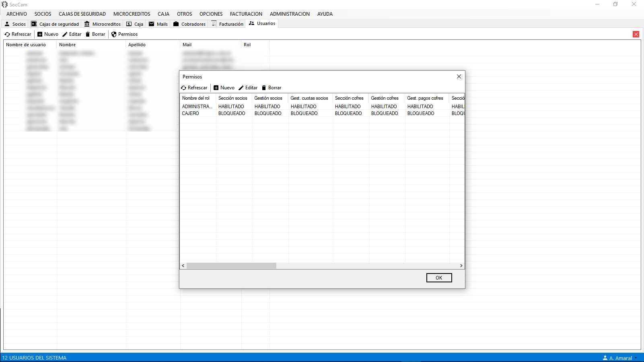Viewport: 644px width, 362px height.
Task: Open the CAJA menu
Action: (164, 14)
